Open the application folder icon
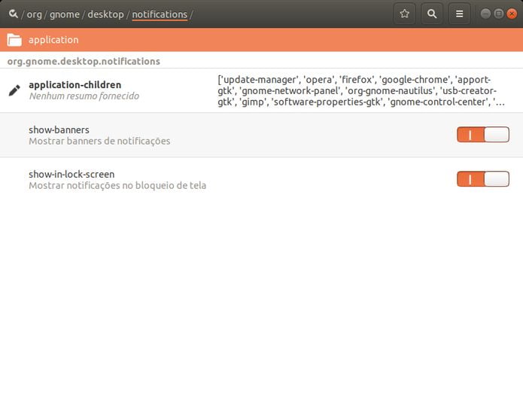The width and height of the screenshot is (523, 420). (x=14, y=40)
